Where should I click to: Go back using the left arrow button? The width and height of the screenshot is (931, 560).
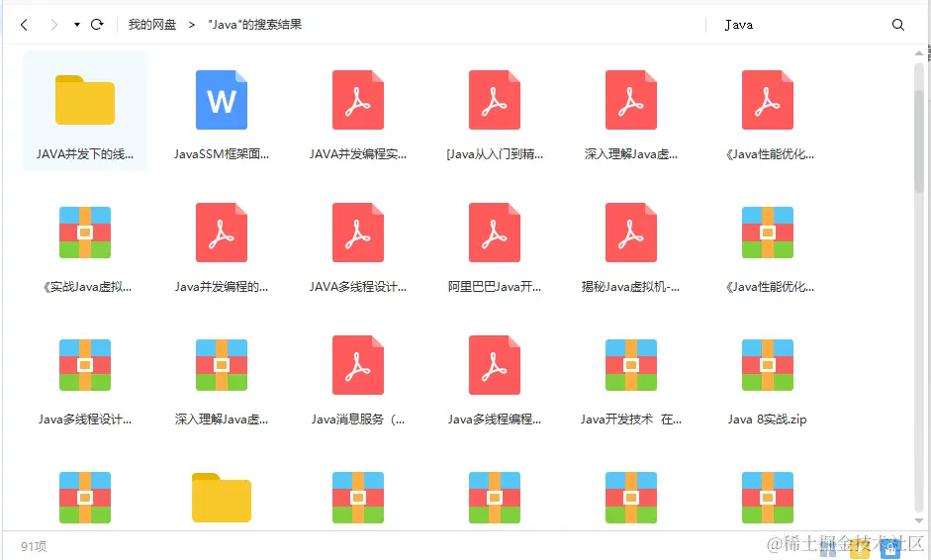pos(24,25)
